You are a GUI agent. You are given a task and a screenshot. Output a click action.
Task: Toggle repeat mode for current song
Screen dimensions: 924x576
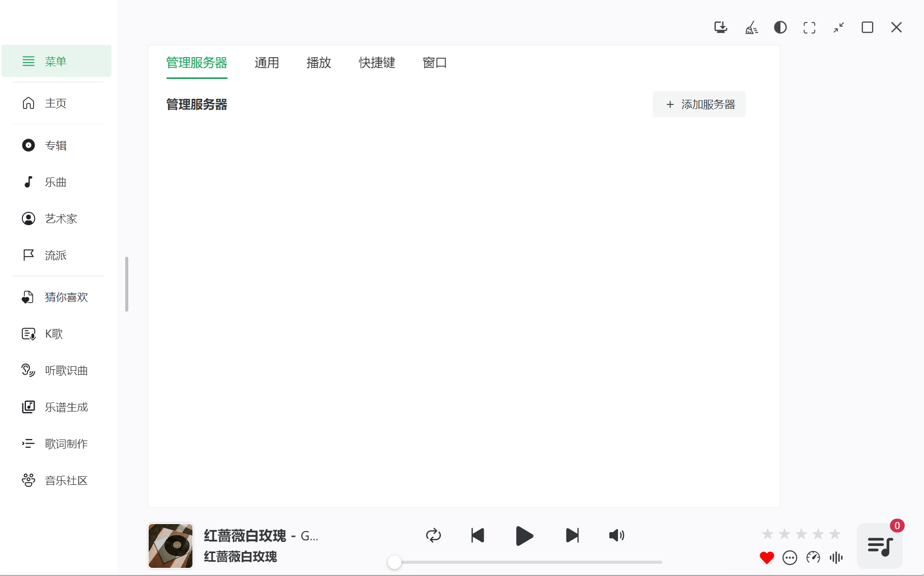pyautogui.click(x=433, y=535)
